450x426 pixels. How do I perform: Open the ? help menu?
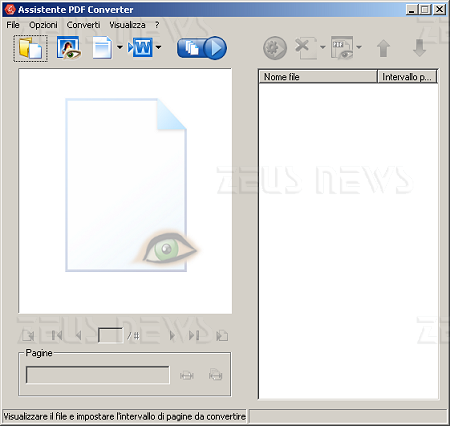click(157, 25)
